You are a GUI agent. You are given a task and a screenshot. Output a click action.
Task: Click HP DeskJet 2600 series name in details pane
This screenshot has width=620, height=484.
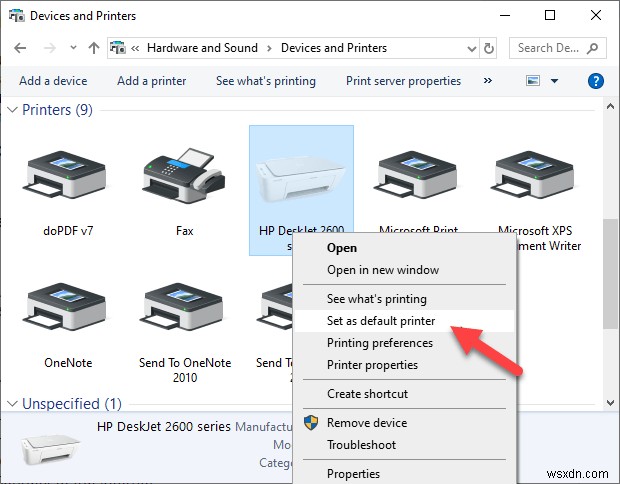pyautogui.click(x=164, y=426)
